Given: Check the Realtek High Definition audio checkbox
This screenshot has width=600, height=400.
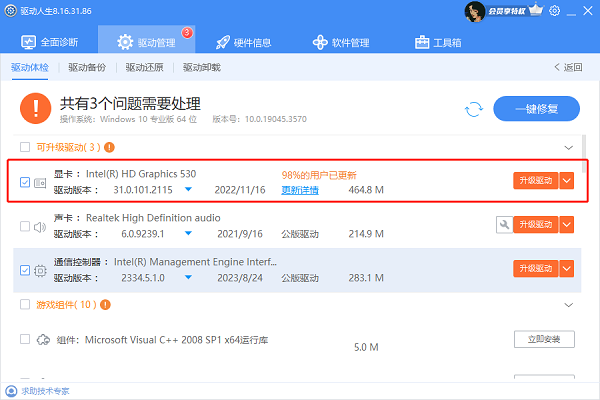Looking at the screenshot, I should pyautogui.click(x=25, y=226).
